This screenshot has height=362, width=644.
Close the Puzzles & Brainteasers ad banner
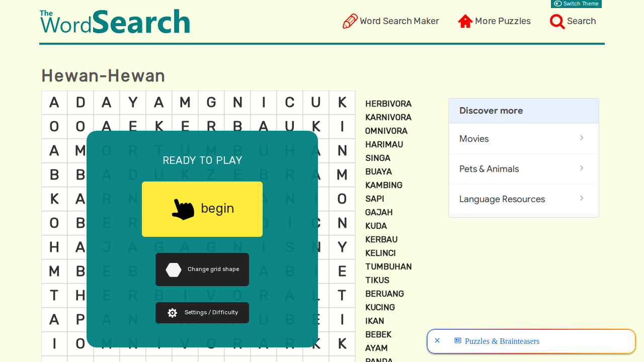(437, 341)
